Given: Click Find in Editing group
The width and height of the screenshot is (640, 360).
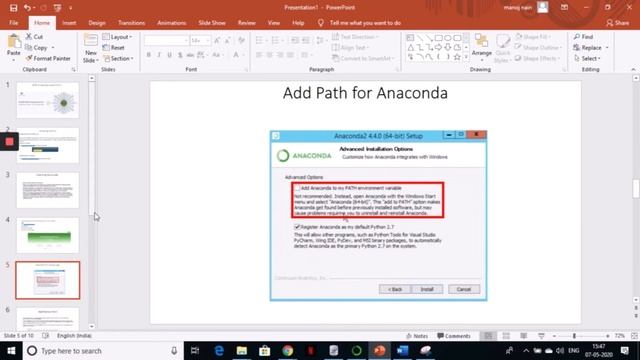Looking at the screenshot, I should tap(584, 37).
